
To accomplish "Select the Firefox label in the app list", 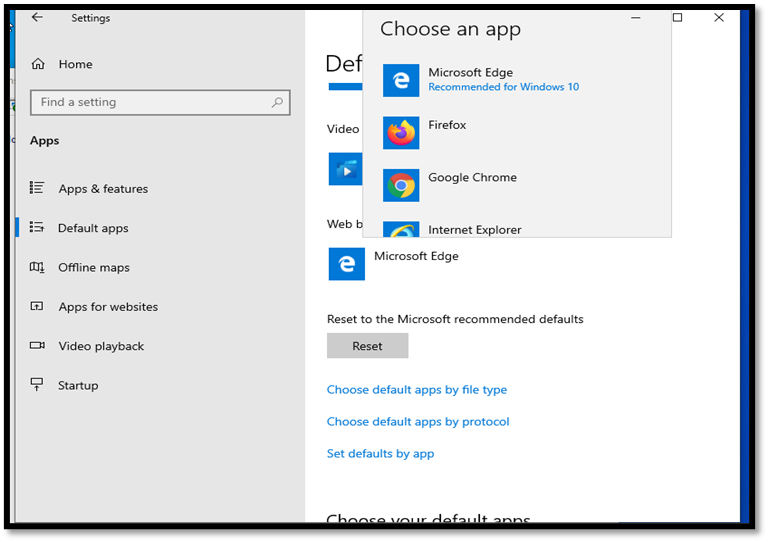I will tap(447, 125).
